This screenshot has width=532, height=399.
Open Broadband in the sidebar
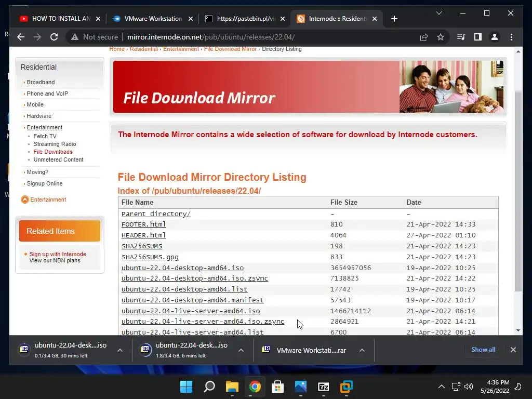pyautogui.click(x=41, y=82)
